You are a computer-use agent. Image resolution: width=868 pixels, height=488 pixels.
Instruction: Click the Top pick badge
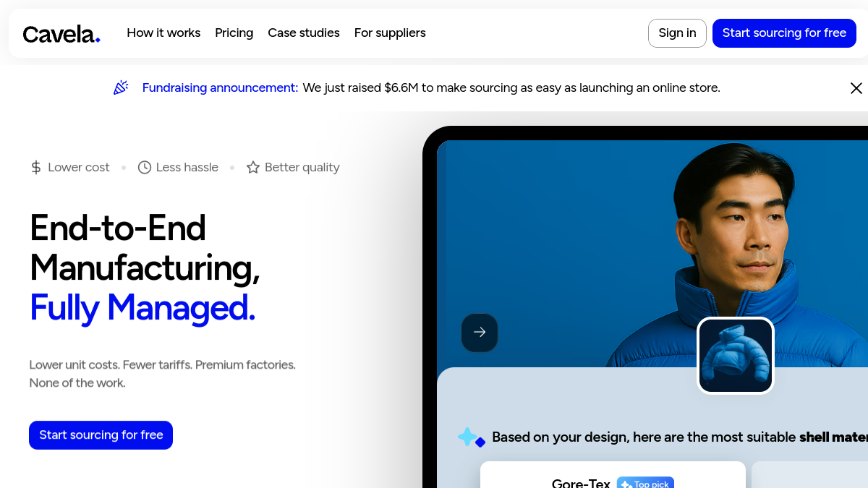(x=645, y=484)
